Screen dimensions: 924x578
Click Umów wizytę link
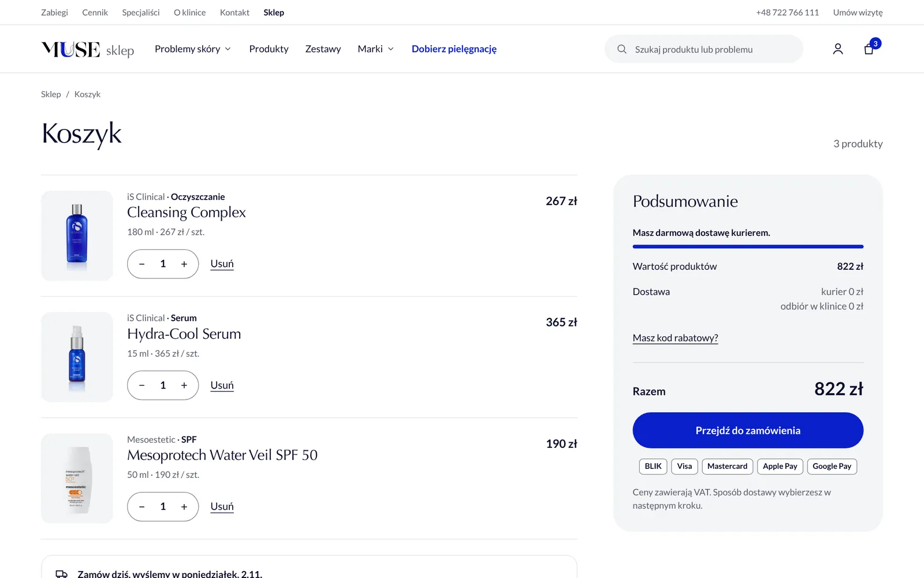tap(858, 12)
